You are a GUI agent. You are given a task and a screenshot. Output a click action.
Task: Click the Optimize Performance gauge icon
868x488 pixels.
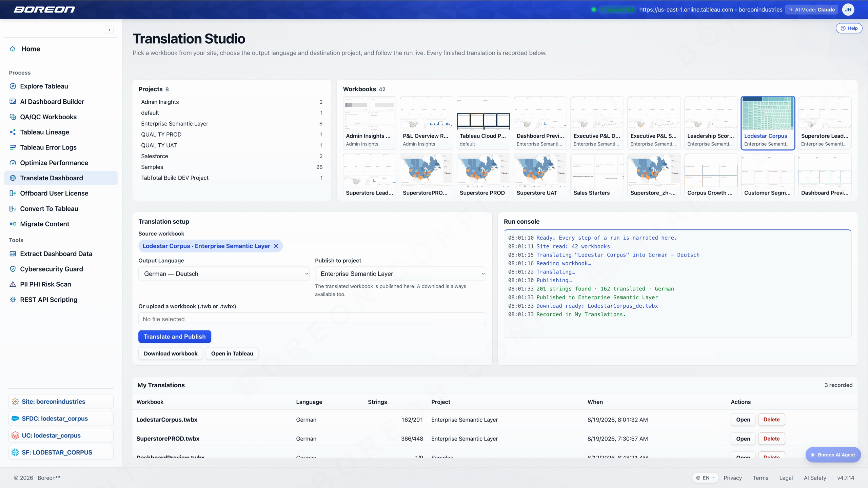pyautogui.click(x=13, y=163)
